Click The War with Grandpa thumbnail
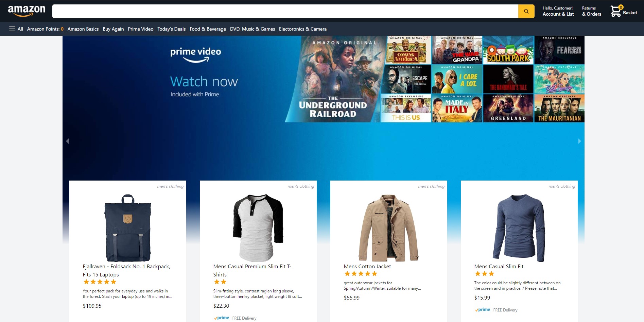The image size is (644, 322). pos(457,50)
